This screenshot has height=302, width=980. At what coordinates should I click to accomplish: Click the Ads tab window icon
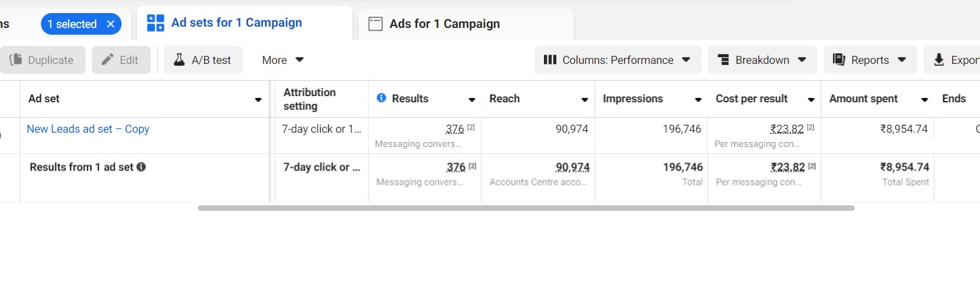point(375,24)
